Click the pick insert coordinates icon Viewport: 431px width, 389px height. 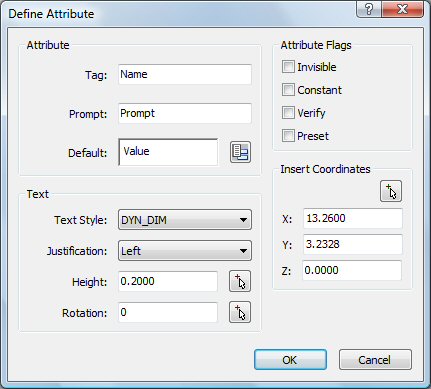click(x=391, y=191)
